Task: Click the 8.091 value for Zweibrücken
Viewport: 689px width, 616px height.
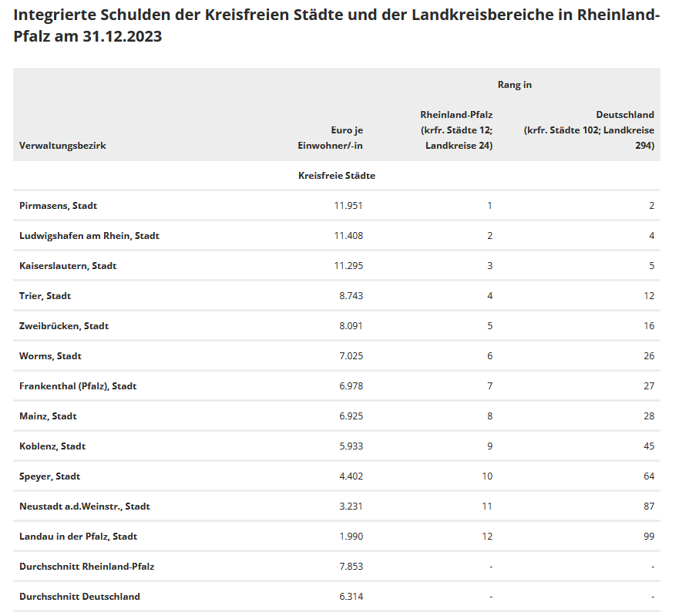Action: coord(351,326)
